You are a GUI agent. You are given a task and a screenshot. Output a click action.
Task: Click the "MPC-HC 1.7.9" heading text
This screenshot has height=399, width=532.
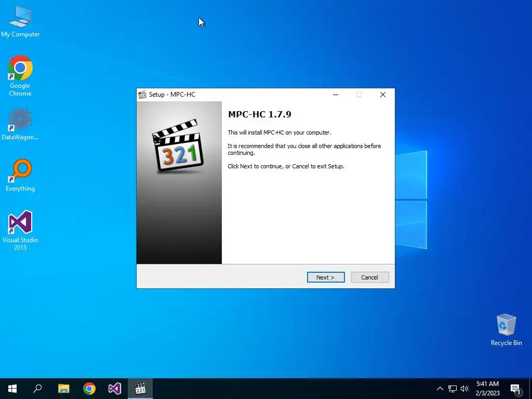coord(260,114)
